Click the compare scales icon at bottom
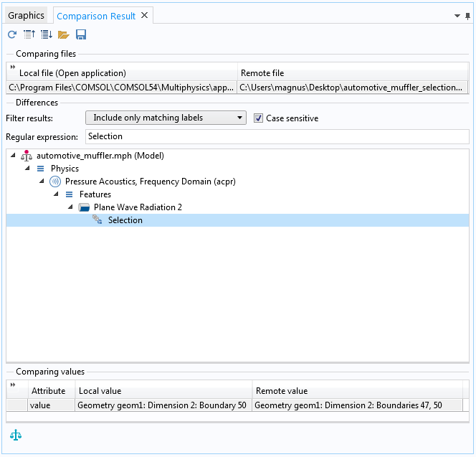 [16, 435]
